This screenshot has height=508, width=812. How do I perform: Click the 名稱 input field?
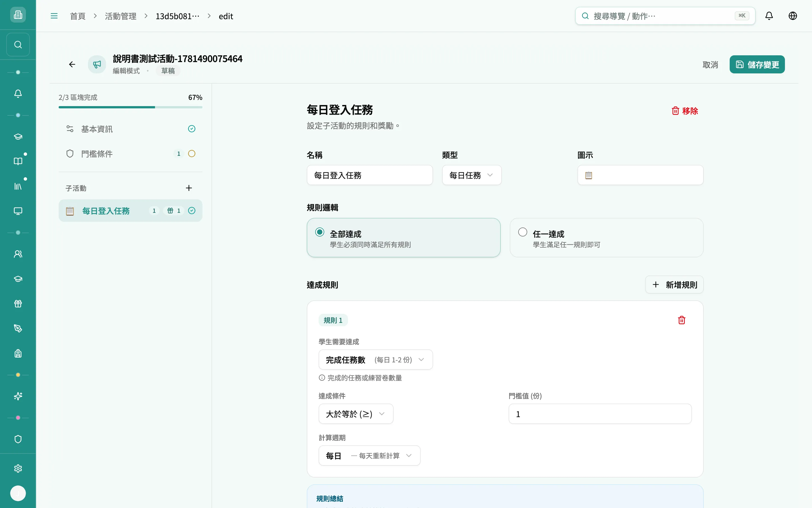(370, 175)
